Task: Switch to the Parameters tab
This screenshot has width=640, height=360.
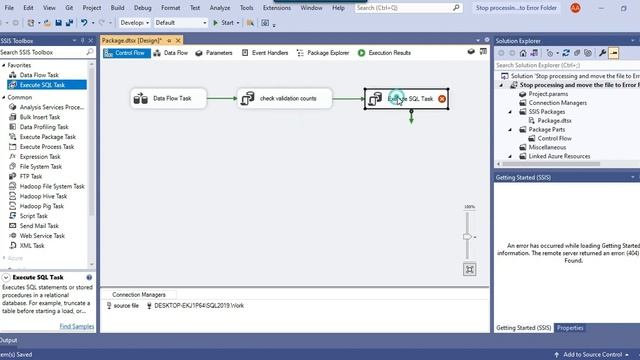Action: (x=214, y=53)
